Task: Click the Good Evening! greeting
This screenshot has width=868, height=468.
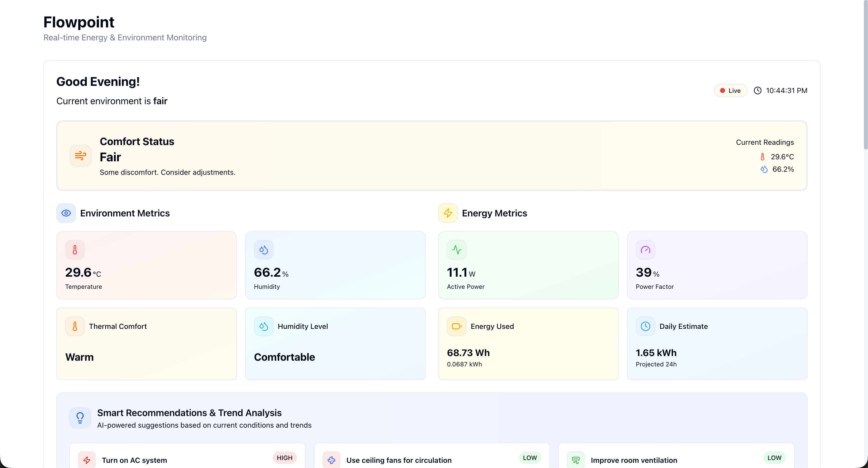Action: click(x=98, y=82)
